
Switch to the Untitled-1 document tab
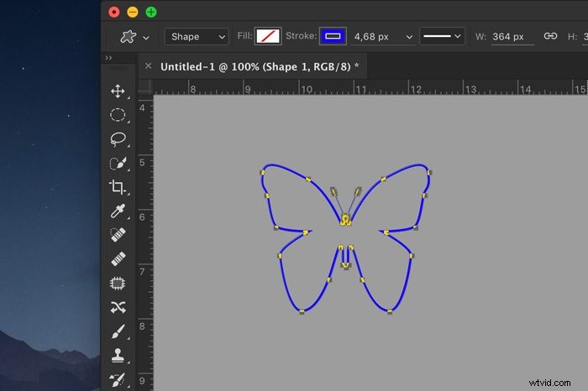pos(260,66)
